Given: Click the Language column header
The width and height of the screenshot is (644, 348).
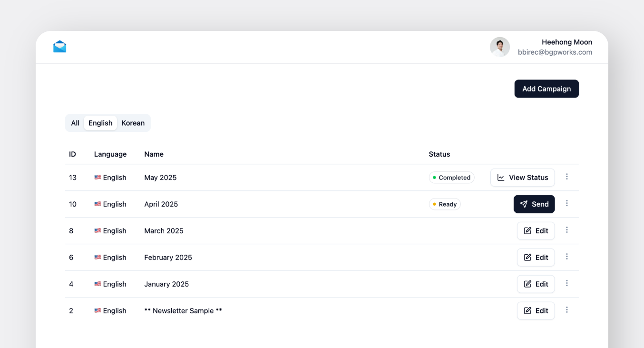Looking at the screenshot, I should pos(110,154).
